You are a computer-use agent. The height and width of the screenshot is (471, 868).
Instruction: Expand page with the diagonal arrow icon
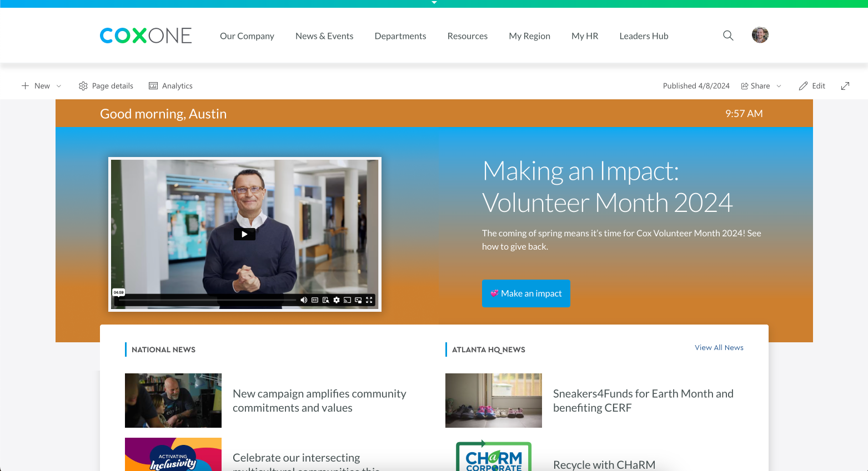click(845, 86)
